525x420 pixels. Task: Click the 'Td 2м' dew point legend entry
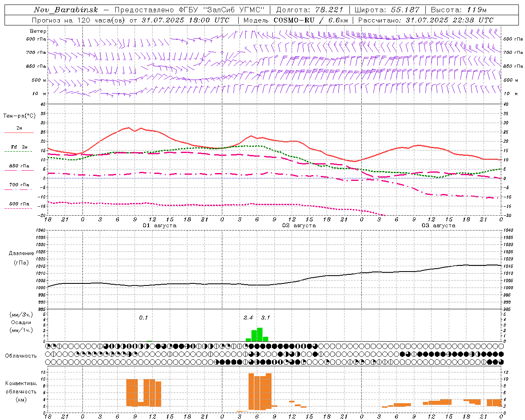19,147
